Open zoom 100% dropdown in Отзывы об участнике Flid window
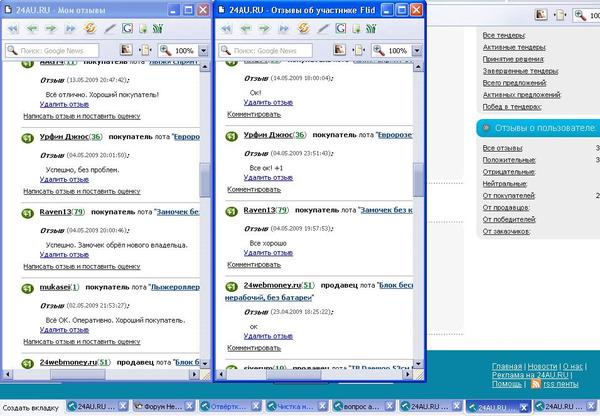Screen dimensions: 600x416 point(417,51)
